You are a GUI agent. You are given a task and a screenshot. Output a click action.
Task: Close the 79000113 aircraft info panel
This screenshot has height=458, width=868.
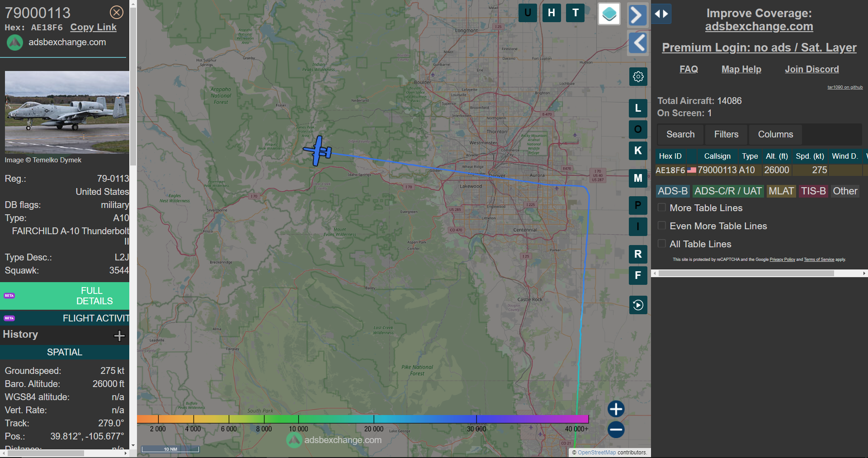tap(117, 12)
